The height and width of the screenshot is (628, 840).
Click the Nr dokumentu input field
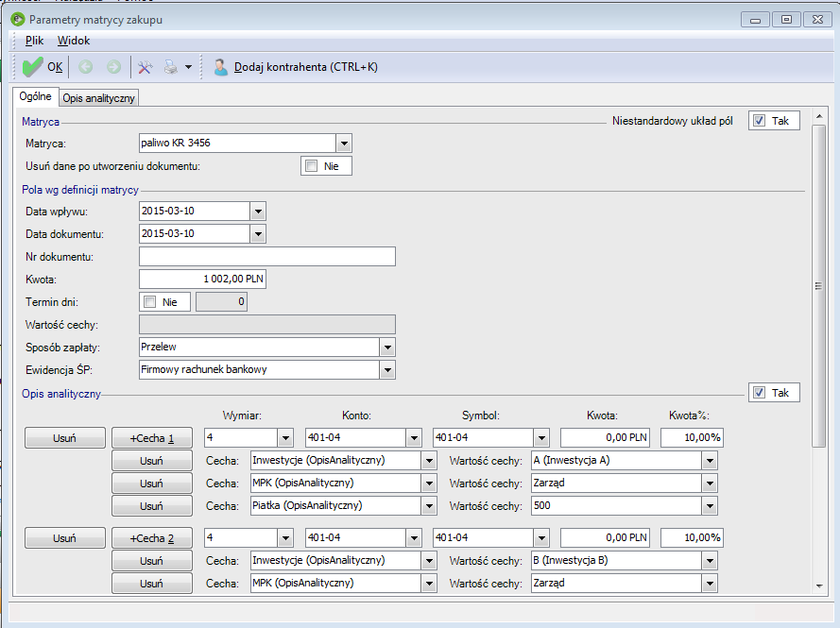tap(267, 257)
